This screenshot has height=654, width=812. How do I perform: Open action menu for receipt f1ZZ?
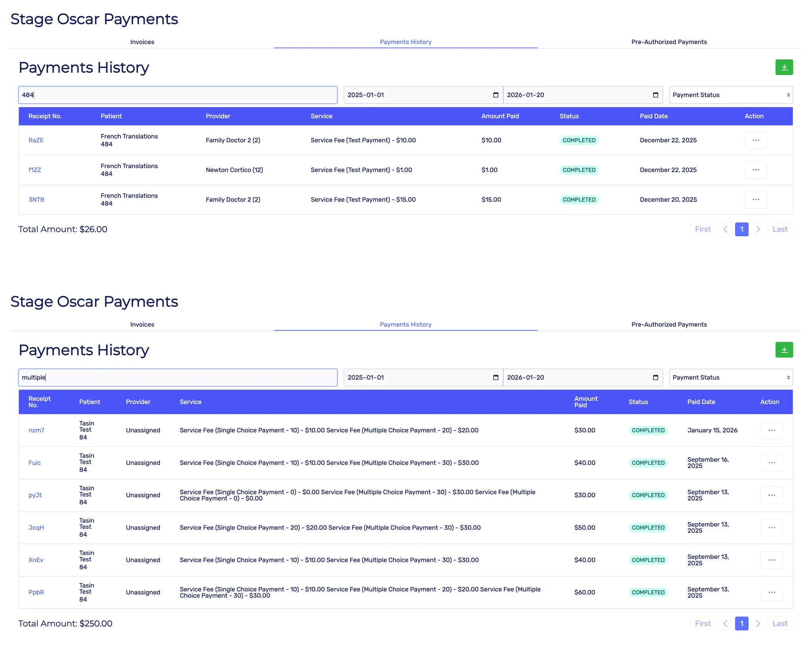pyautogui.click(x=756, y=170)
